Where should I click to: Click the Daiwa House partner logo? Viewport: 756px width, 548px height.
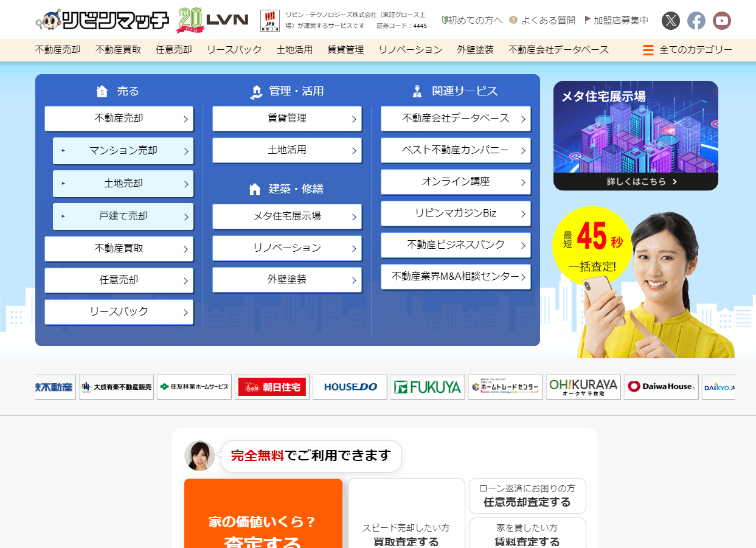[x=661, y=387]
